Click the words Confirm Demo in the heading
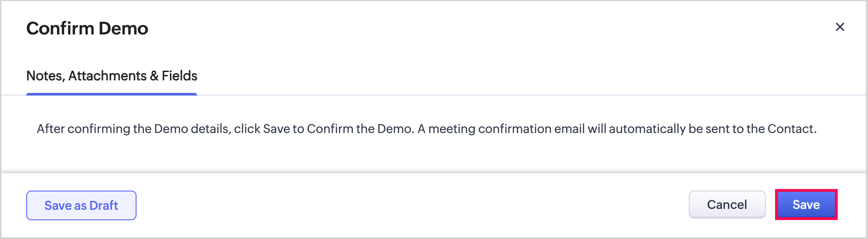This screenshot has height=239, width=868. pos(87,28)
